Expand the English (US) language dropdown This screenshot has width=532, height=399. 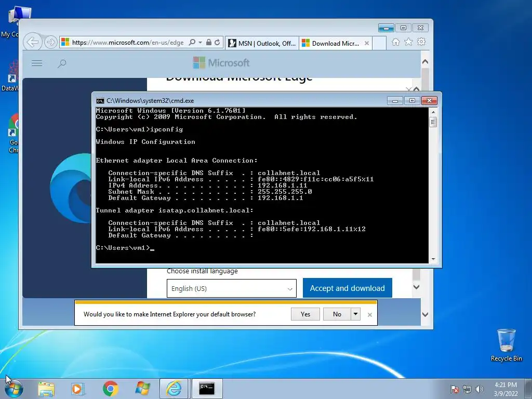click(231, 288)
